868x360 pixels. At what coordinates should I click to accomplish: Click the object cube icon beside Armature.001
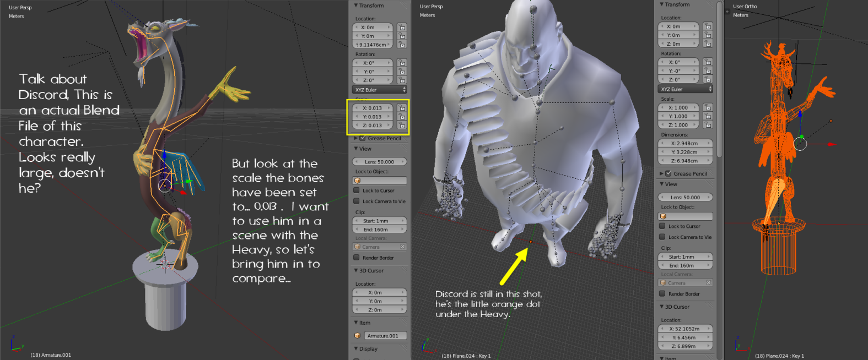pyautogui.click(x=357, y=336)
